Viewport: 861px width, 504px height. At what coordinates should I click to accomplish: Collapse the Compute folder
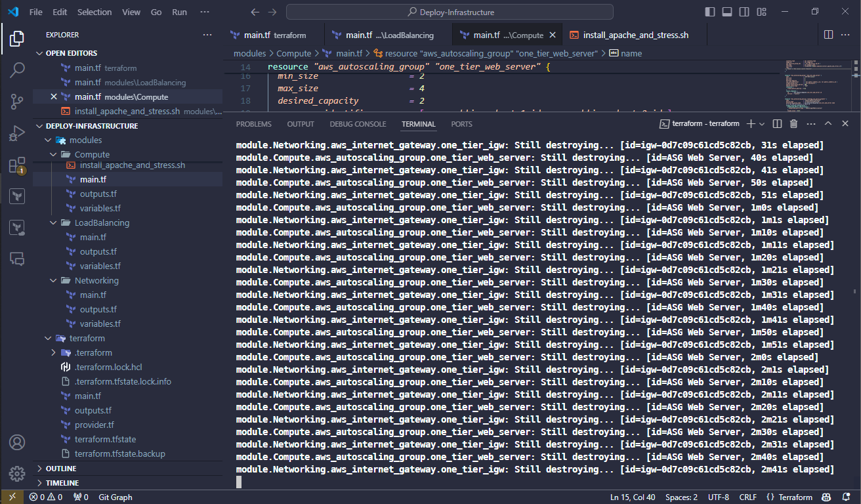[128, 154]
